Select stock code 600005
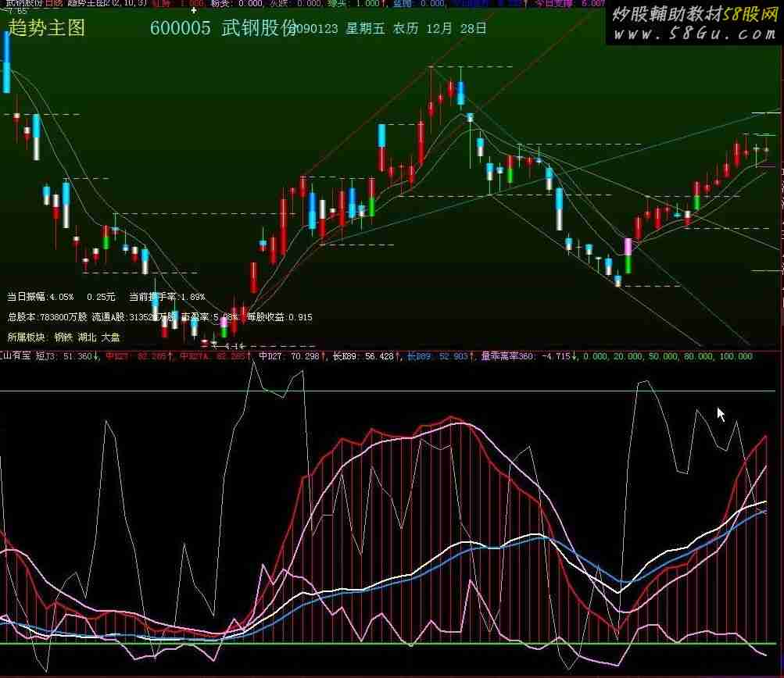The image size is (784, 678). click(181, 28)
